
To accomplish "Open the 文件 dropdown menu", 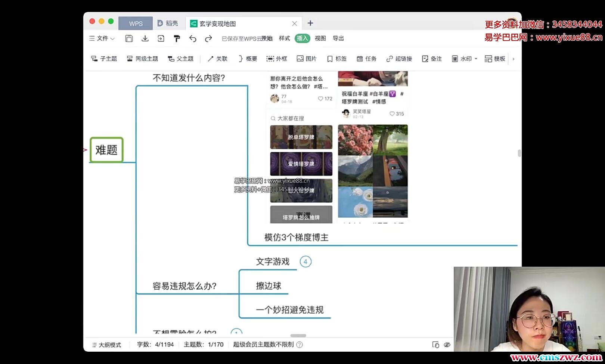I will [102, 38].
